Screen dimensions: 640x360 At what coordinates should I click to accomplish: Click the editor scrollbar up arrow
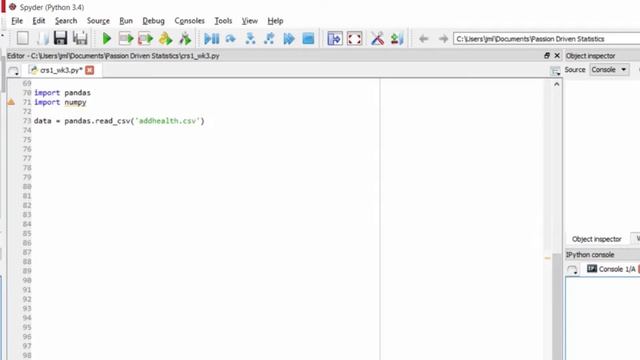557,84
